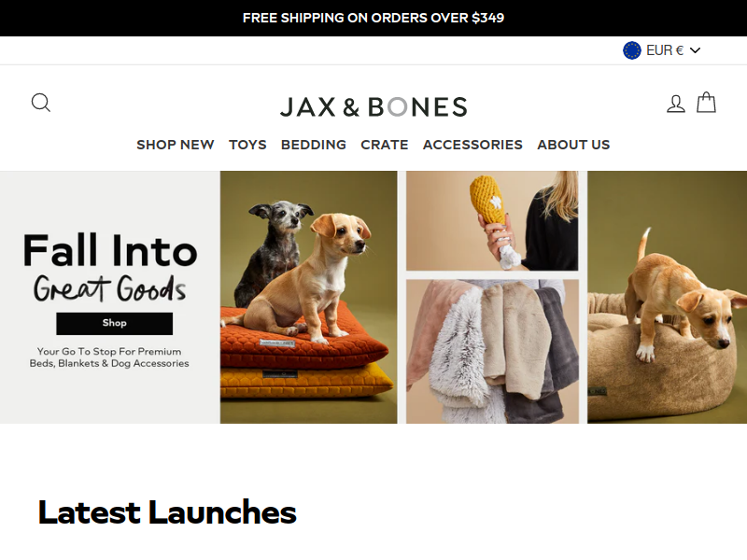Select the puppy on round bed image
This screenshot has width=747, height=560.
(667, 297)
